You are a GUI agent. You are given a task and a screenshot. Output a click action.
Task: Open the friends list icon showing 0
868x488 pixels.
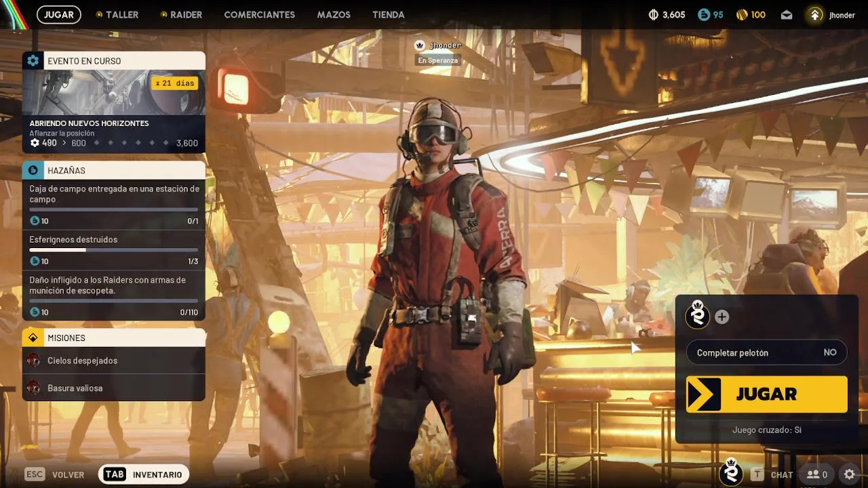816,474
